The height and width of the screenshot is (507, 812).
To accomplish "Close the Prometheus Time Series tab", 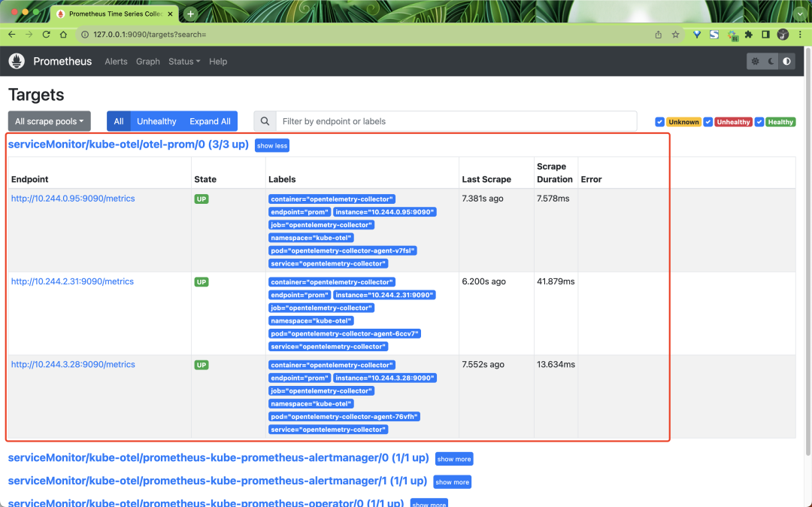I will point(171,14).
